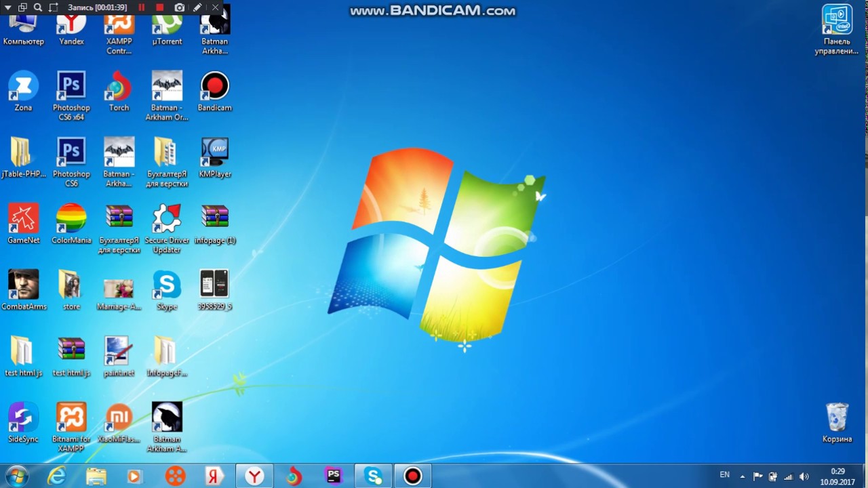Stop the Bandicam recording
This screenshot has width=868, height=488.
point(160,7)
